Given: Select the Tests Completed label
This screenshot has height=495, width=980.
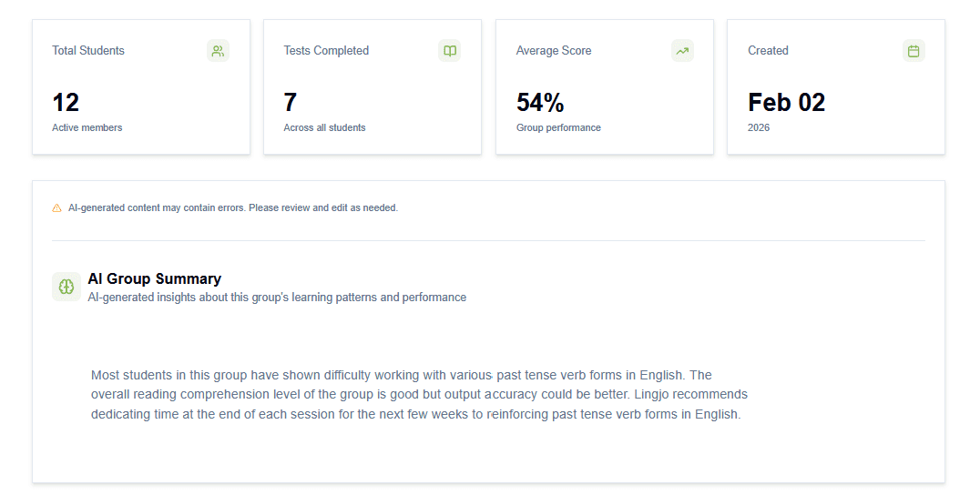Looking at the screenshot, I should click(x=326, y=51).
